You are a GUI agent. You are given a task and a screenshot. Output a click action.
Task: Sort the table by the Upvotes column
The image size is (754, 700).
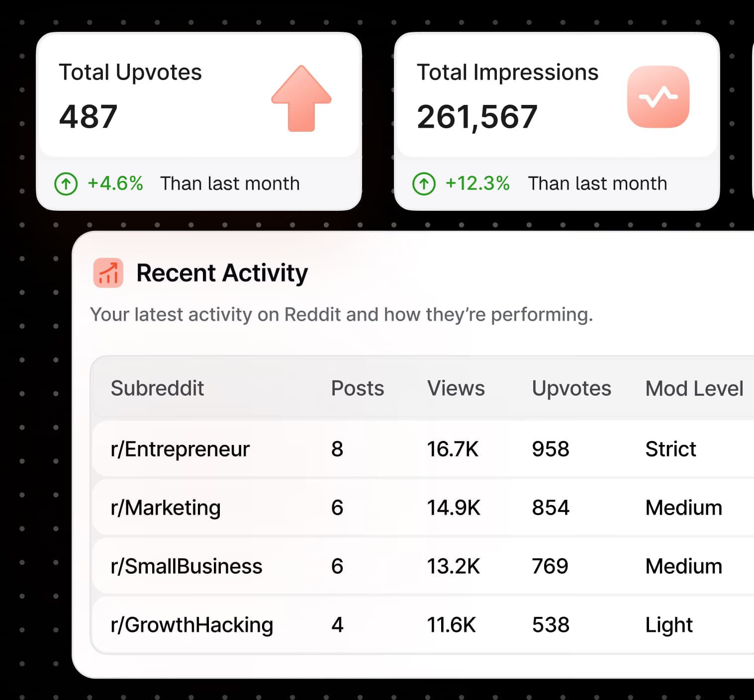click(x=571, y=388)
